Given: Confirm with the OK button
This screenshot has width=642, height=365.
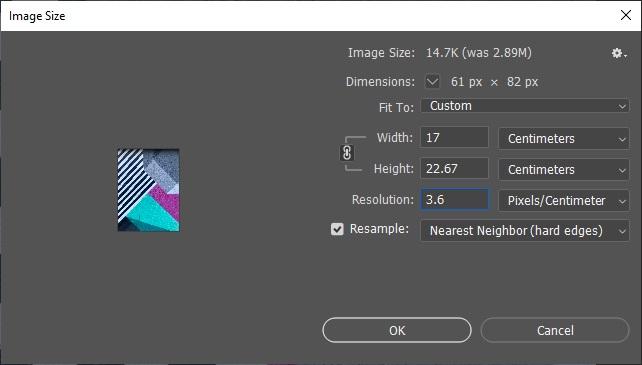Looking at the screenshot, I should click(397, 330).
